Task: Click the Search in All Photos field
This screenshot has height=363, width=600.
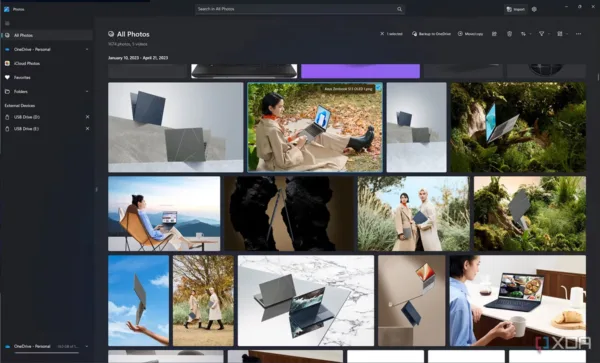Action: pos(300,9)
